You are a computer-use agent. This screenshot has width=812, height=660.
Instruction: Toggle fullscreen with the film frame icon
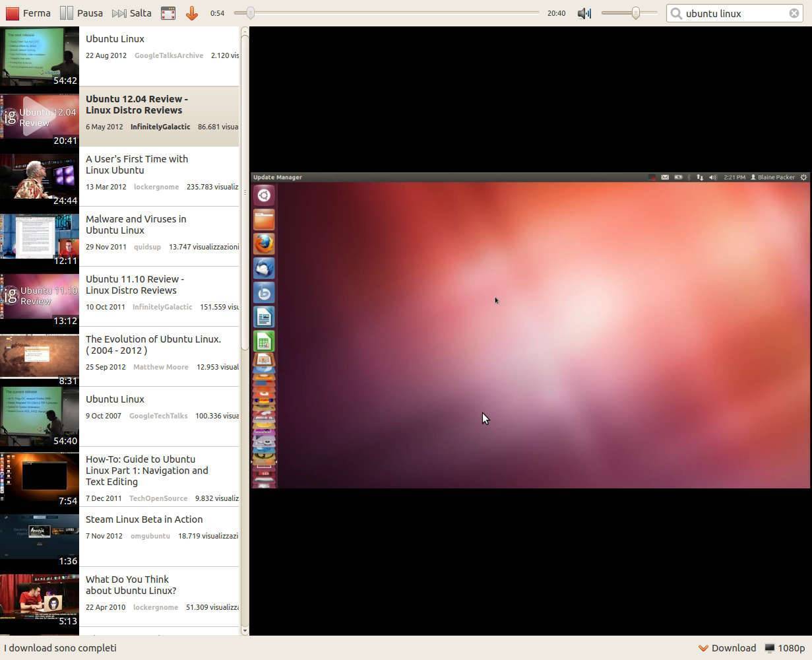(x=168, y=13)
